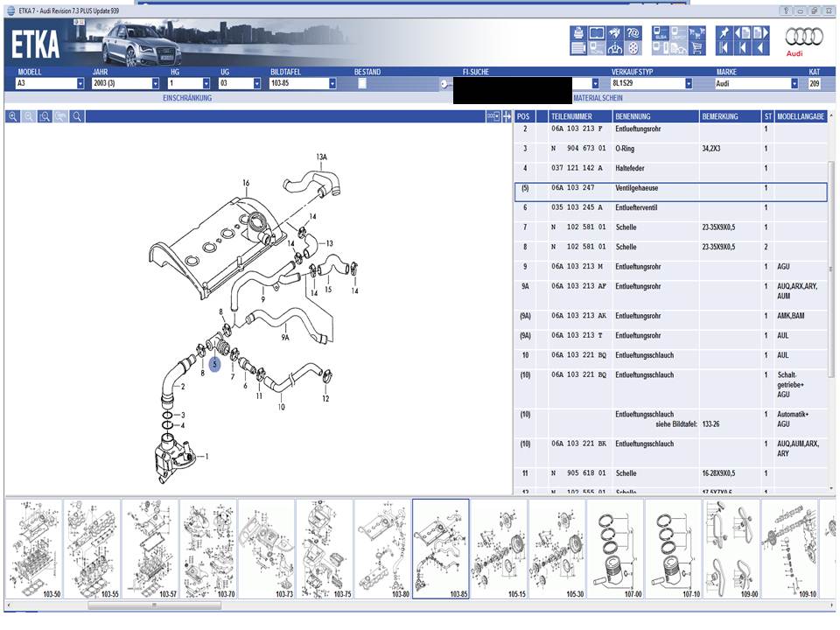
Task: Select thumbnail 105-15
Action: [499, 549]
